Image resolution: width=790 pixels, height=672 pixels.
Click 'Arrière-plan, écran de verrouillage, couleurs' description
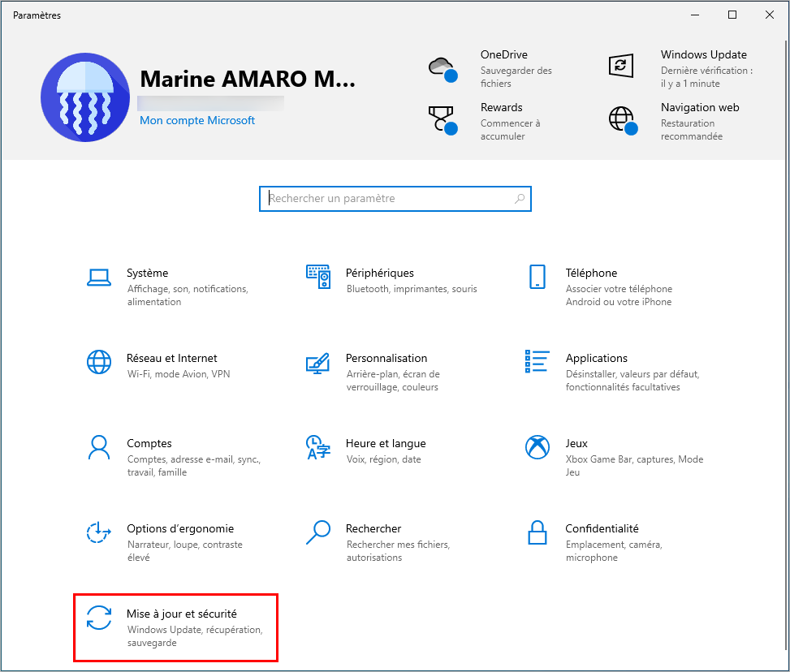click(x=393, y=381)
